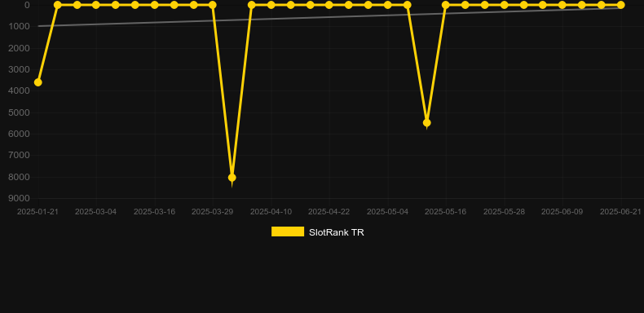Click the SlotRank TR legend label
The width and height of the screenshot is (644, 313).
(x=337, y=232)
